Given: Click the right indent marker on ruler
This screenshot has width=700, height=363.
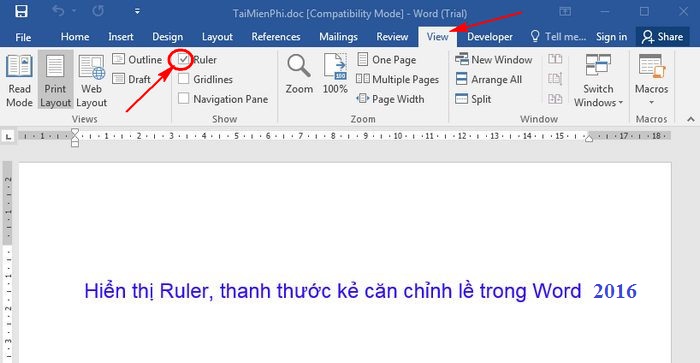Looking at the screenshot, I should pyautogui.click(x=589, y=138).
